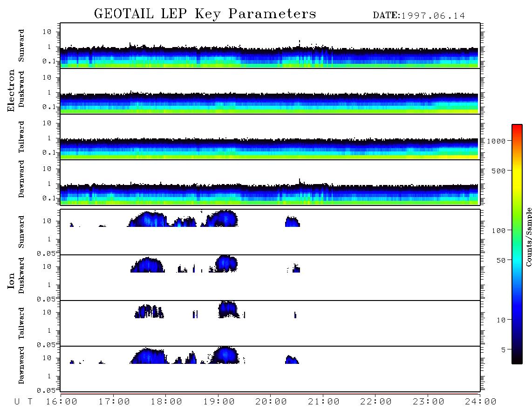Image resolution: width=532 pixels, height=410 pixels.
Task: Click the 100 color bar tick label
Action: click(x=498, y=231)
